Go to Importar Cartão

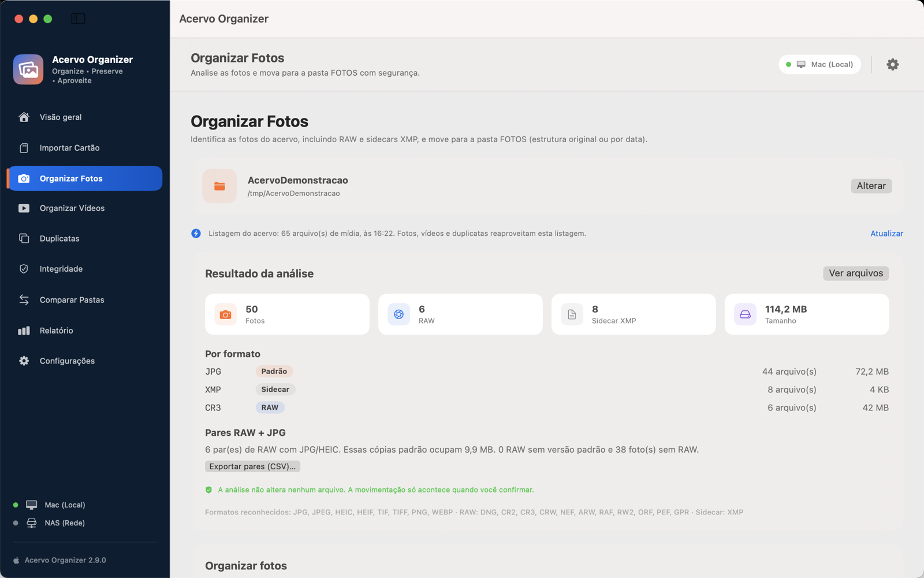(x=84, y=148)
